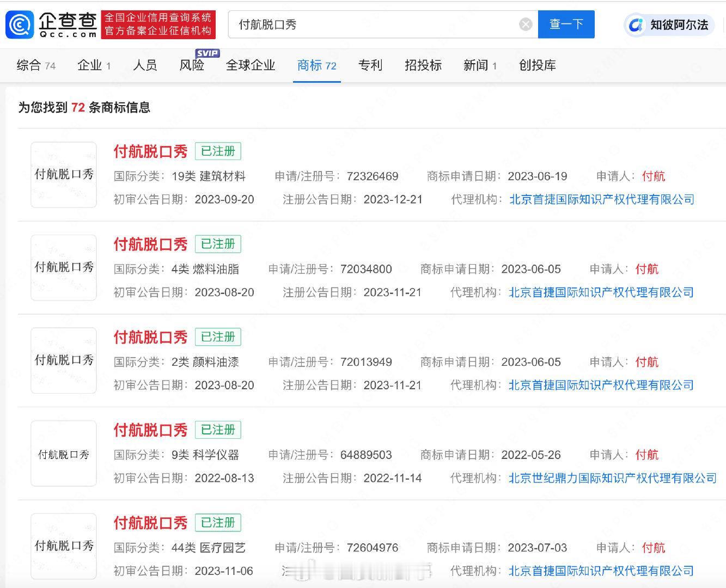Open trademark thumbnail for 2类 颜料油漆

point(64,360)
